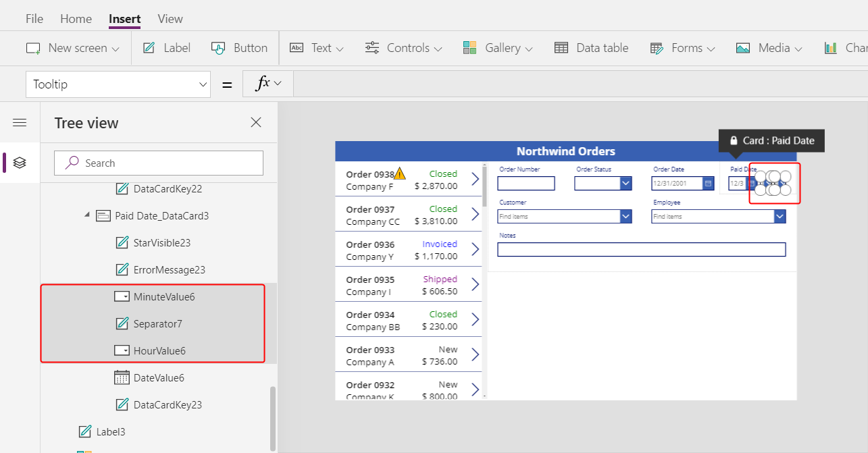Click the New screen button
Viewport: 868px width, 453px height.
pyautogui.click(x=72, y=47)
